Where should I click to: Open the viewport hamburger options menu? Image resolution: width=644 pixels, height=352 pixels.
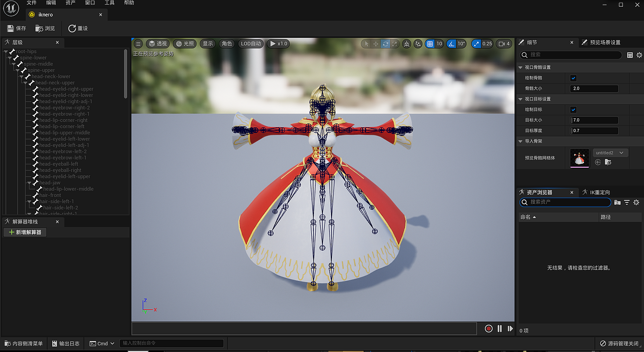[x=138, y=44]
